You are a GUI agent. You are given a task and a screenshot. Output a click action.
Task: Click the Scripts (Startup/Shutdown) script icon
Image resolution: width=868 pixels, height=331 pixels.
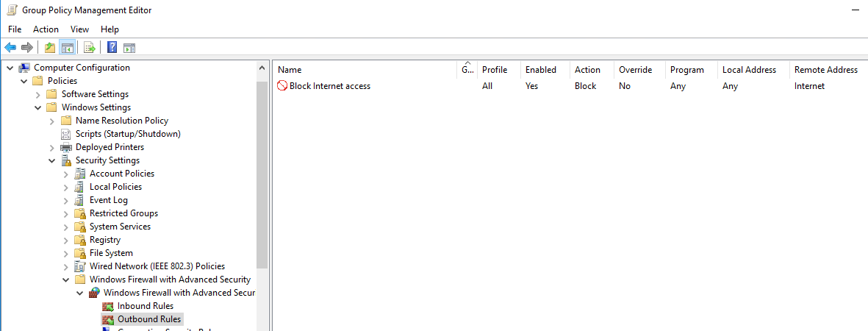(x=66, y=134)
